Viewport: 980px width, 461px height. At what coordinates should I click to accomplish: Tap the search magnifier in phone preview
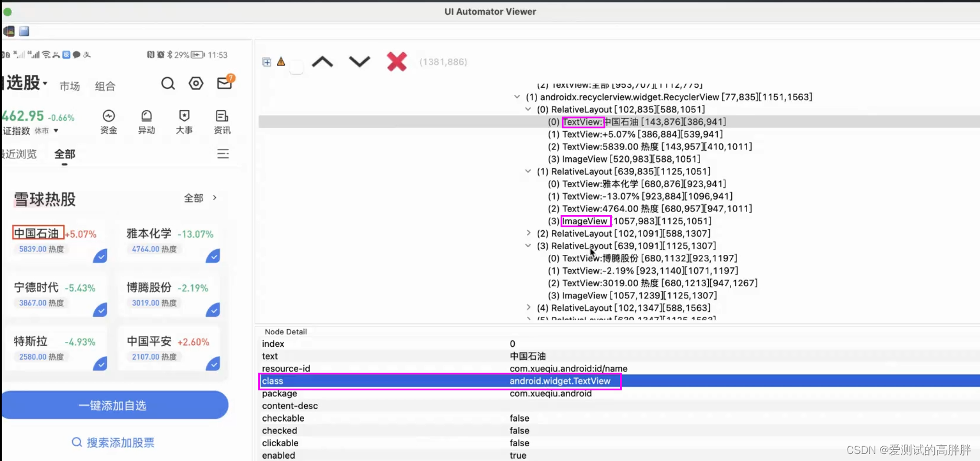[x=168, y=84]
